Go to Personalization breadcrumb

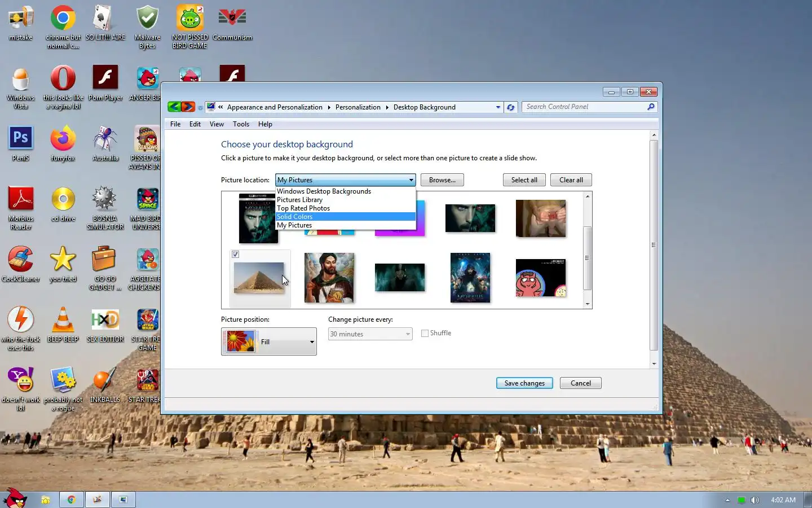(x=358, y=107)
